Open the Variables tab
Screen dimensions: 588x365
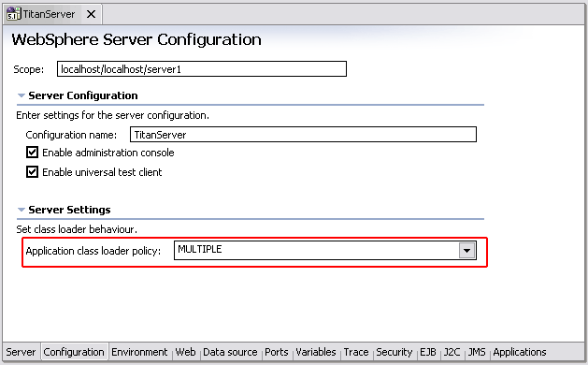click(x=316, y=352)
